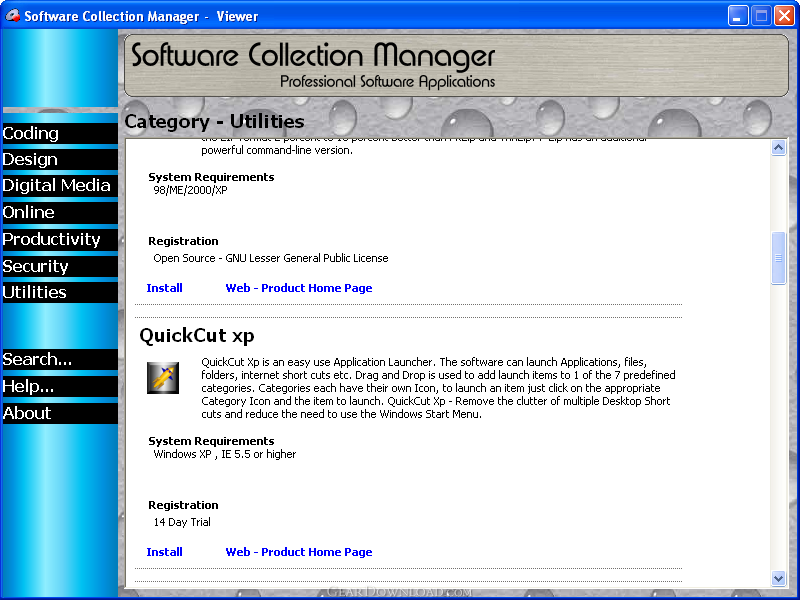
Task: Click the '98/ME/2000/XP' requirements text
Action: (190, 190)
